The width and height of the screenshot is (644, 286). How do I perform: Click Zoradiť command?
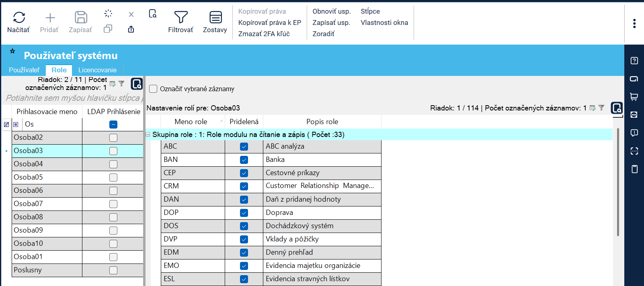(324, 34)
